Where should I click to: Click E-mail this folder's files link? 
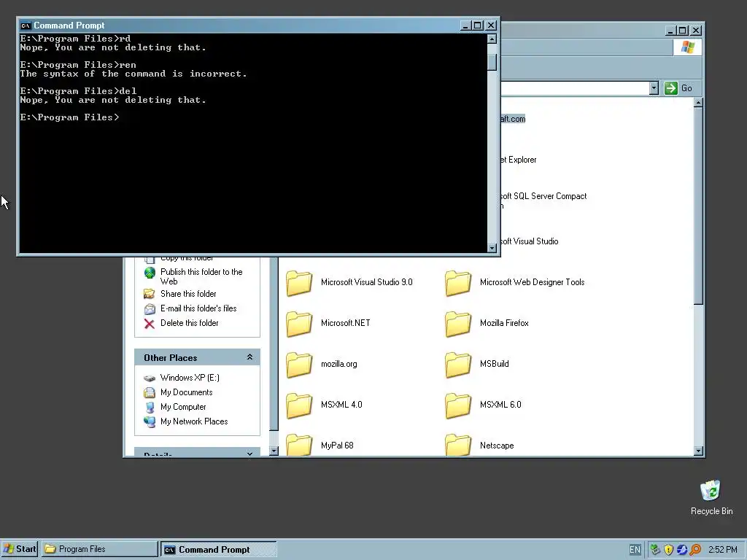pos(198,308)
